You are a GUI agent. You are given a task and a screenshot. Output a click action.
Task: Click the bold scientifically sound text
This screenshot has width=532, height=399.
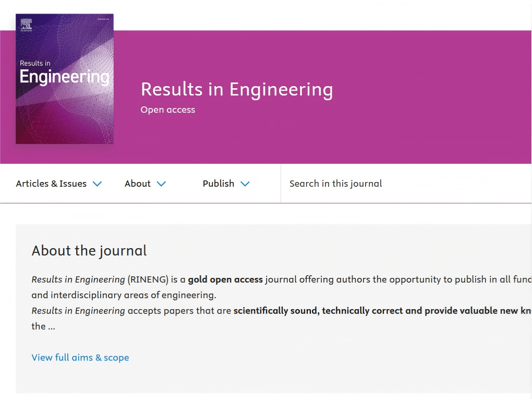(275, 311)
